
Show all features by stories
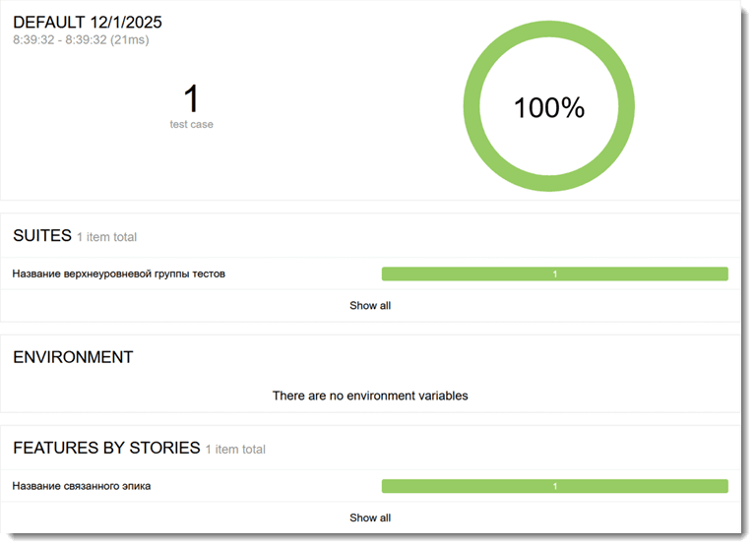[370, 518]
